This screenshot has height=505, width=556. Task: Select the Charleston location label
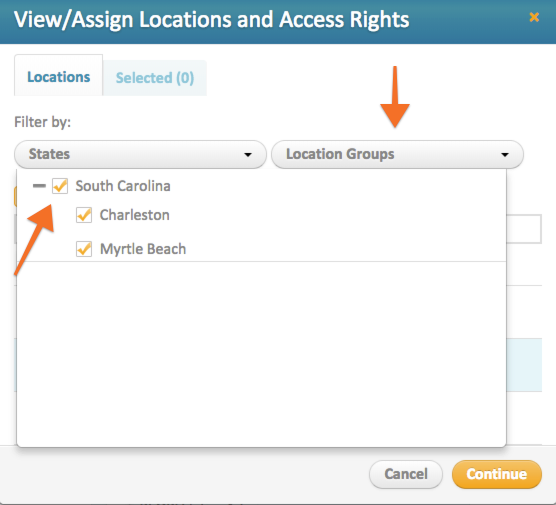tap(135, 215)
